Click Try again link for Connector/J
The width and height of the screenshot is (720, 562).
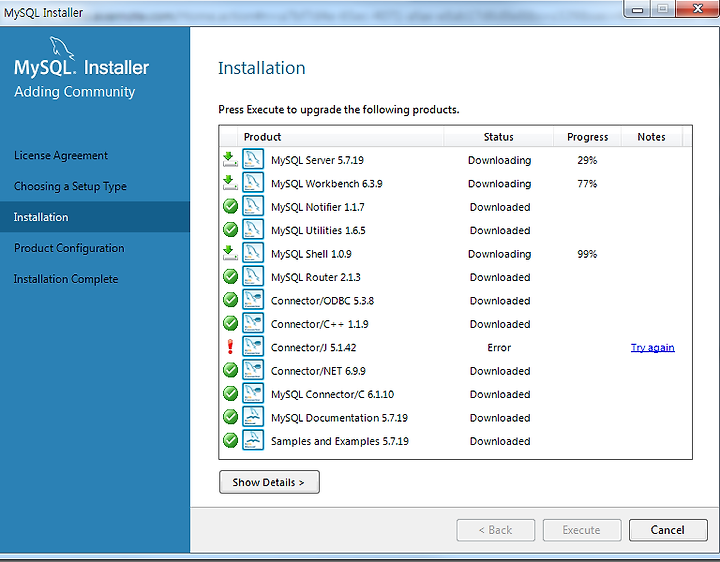652,348
